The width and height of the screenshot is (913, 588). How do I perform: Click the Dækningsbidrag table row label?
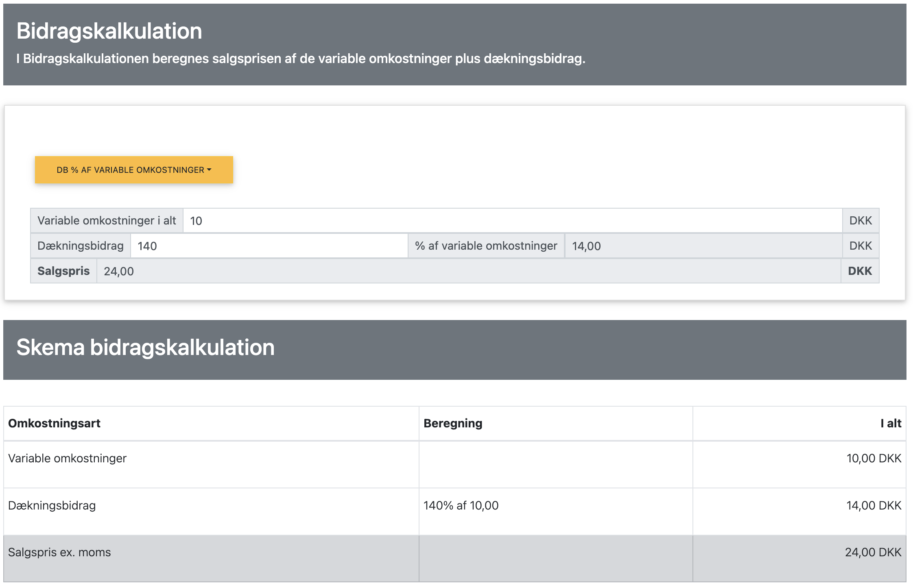click(52, 505)
